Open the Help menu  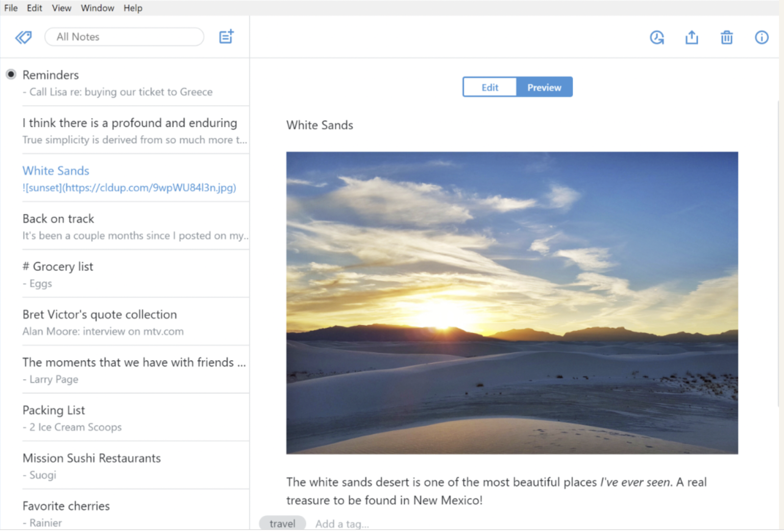pyautogui.click(x=133, y=8)
